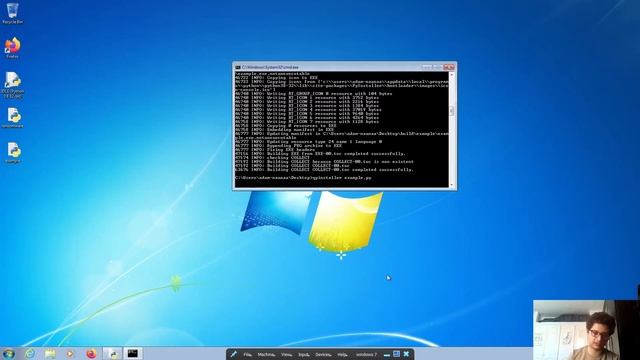
Task: Open the View menu in VM toolbar
Action: pos(287,355)
